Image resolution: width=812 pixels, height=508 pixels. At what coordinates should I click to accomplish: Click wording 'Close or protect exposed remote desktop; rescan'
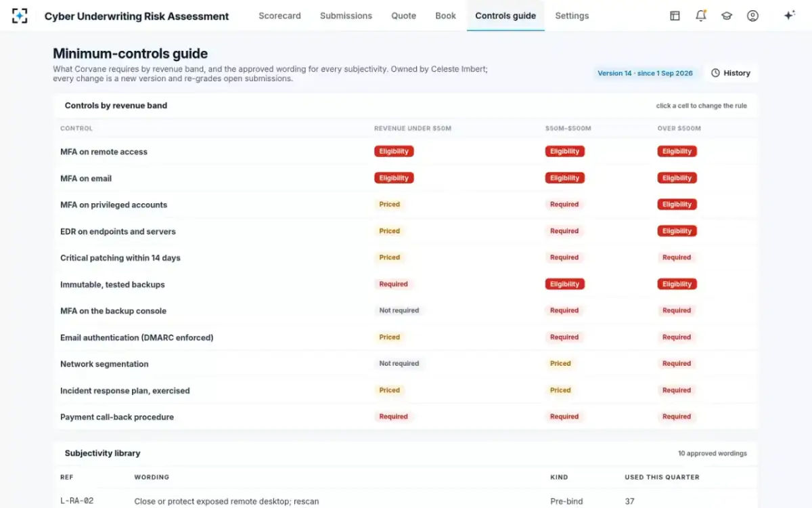click(227, 502)
